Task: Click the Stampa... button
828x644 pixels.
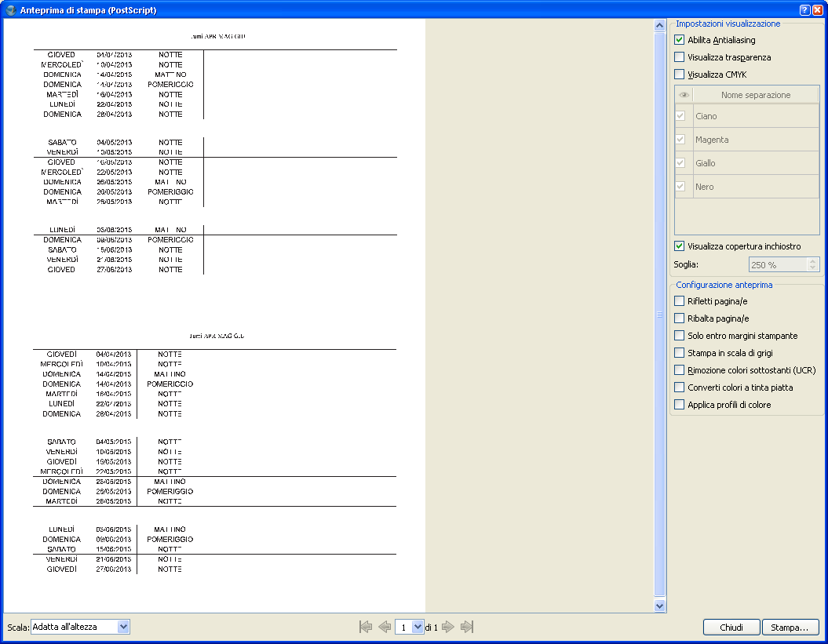Action: 790,628
